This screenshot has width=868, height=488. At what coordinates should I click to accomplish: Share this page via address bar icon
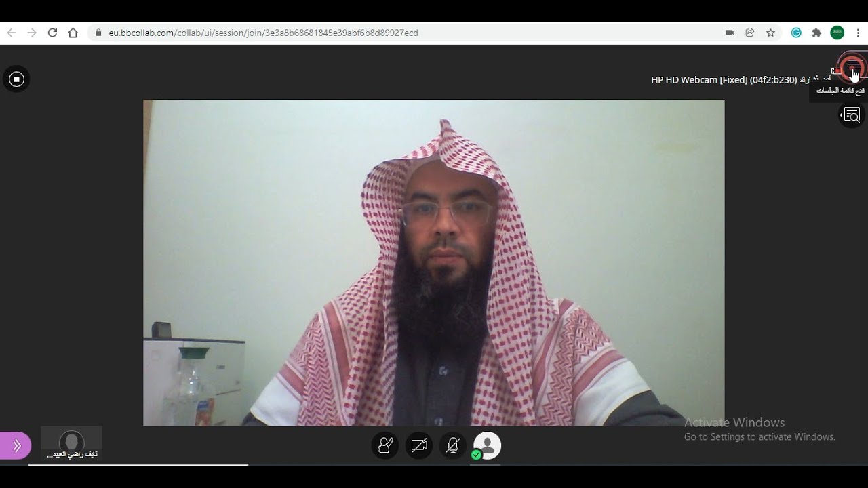click(x=750, y=33)
